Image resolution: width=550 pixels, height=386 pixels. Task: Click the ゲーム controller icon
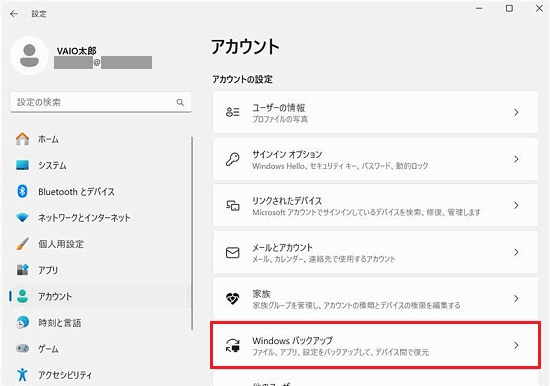click(x=22, y=348)
